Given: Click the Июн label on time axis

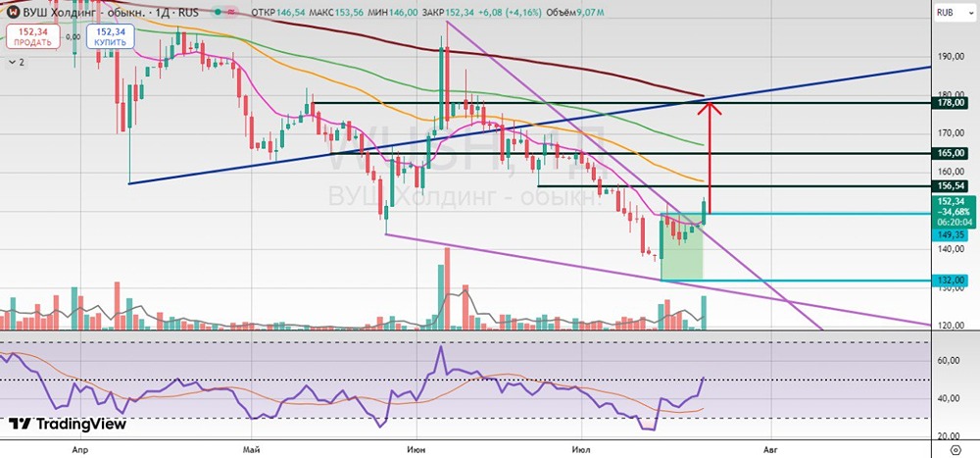Looking at the screenshot, I should click(416, 449).
